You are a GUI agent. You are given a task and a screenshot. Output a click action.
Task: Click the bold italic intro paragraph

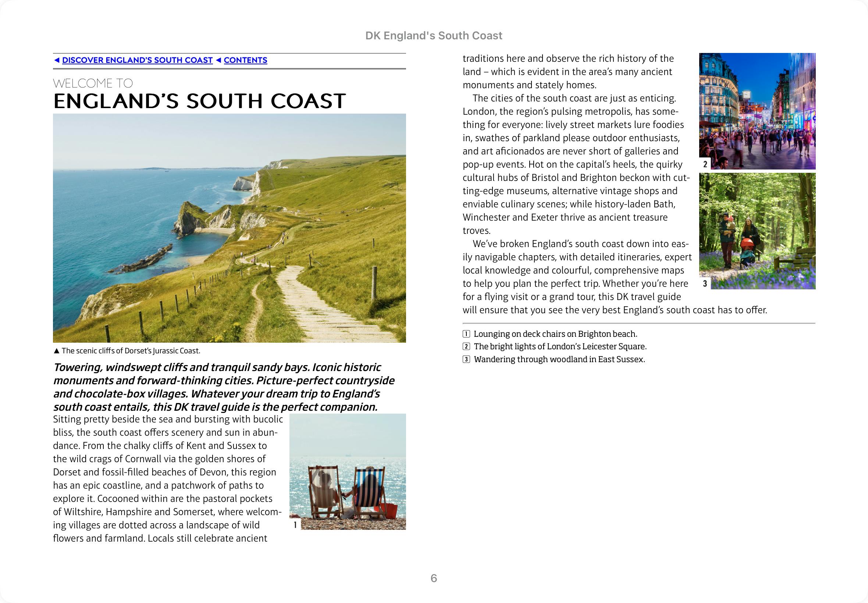(223, 387)
